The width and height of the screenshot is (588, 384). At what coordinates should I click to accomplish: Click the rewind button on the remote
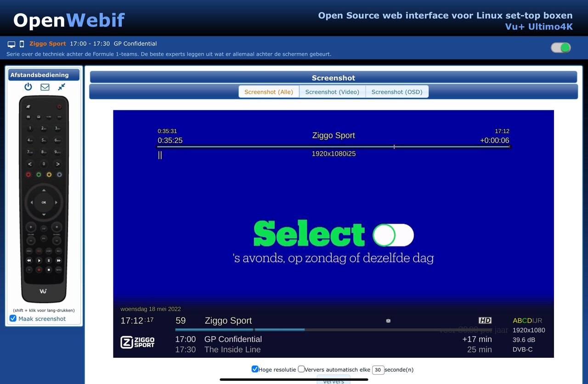[x=29, y=260]
